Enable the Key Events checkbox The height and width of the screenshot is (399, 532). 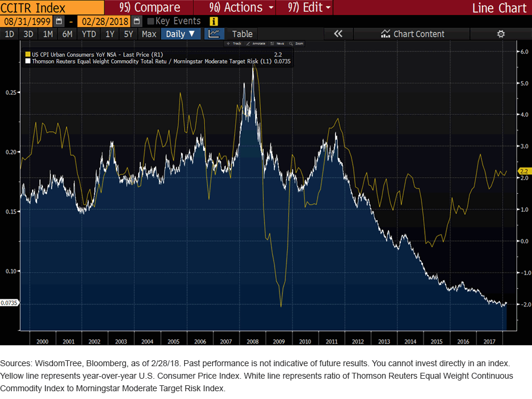click(x=151, y=21)
